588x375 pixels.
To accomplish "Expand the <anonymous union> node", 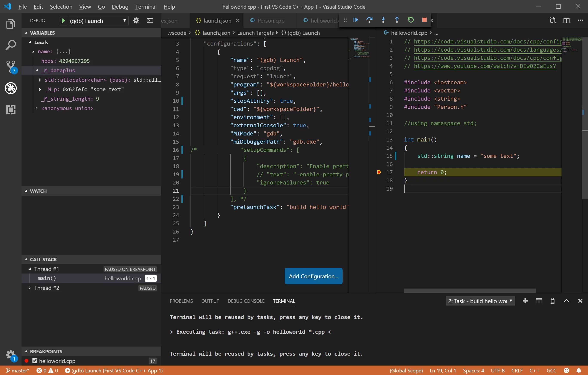I will [x=36, y=108].
